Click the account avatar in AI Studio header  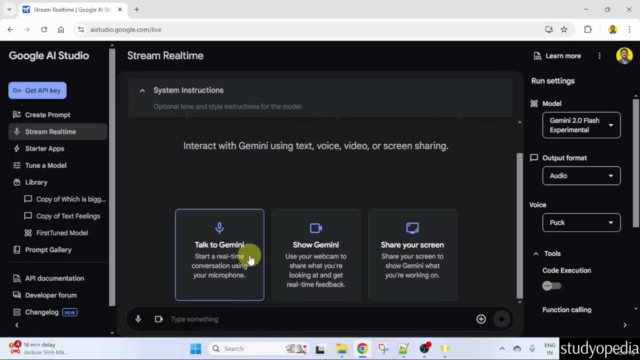click(624, 56)
